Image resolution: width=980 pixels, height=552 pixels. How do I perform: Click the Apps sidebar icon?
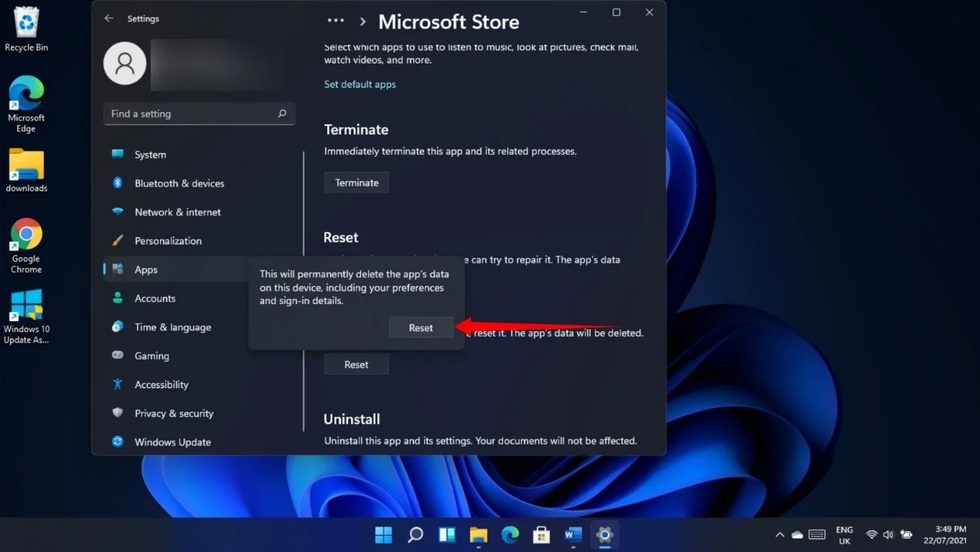[x=118, y=269]
